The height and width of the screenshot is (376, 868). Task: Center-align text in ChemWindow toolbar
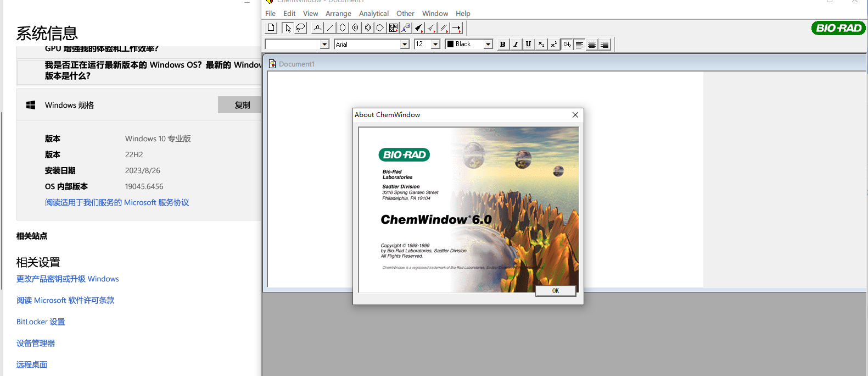click(592, 45)
